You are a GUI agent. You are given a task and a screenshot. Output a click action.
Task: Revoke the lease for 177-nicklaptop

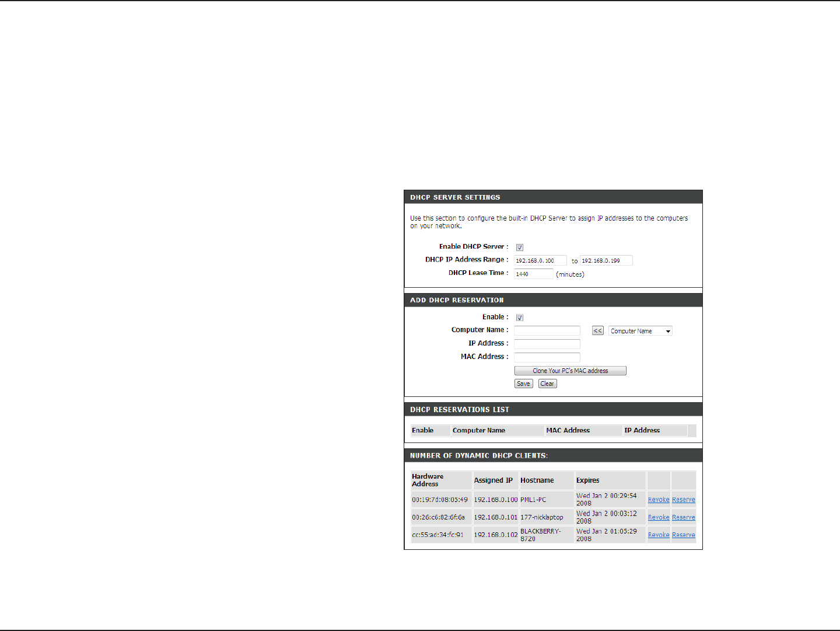(x=659, y=517)
